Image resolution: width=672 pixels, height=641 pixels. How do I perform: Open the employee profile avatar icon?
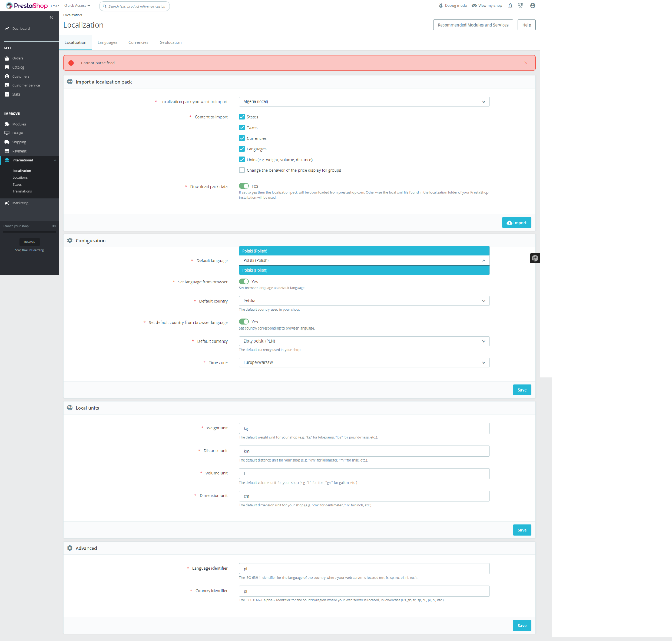pyautogui.click(x=532, y=6)
